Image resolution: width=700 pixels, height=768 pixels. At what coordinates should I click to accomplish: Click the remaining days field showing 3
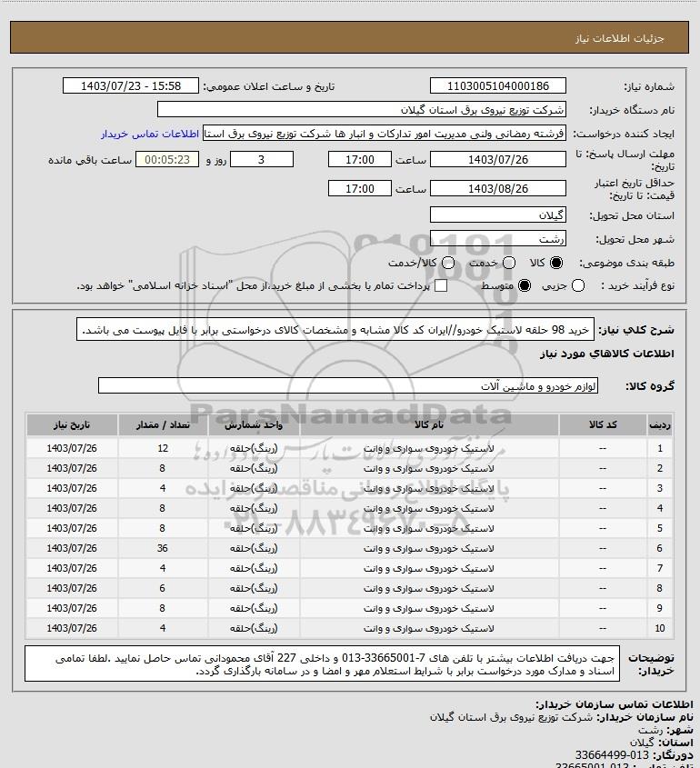point(262,160)
